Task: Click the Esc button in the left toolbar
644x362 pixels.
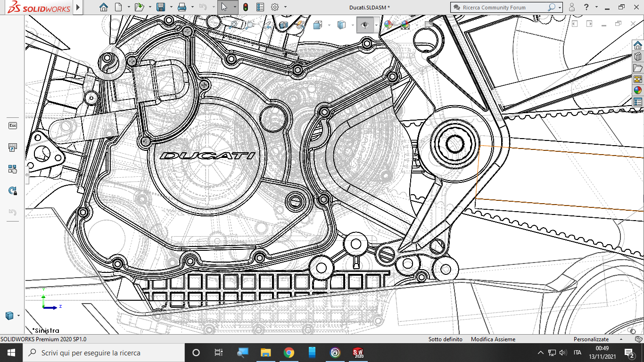Action: click(13, 125)
